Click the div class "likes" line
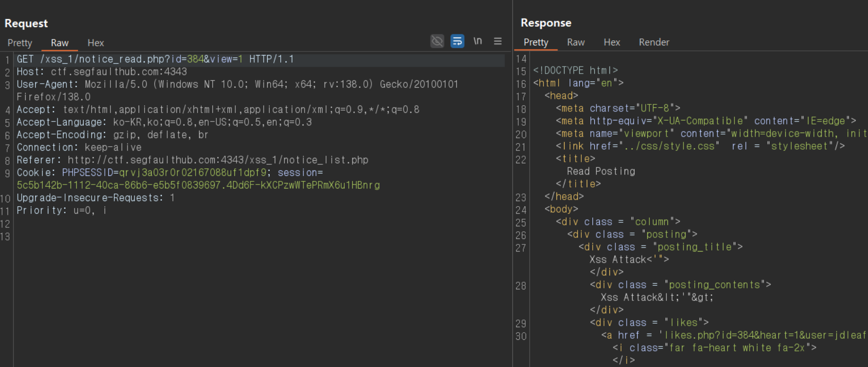The height and width of the screenshot is (367, 868). [x=649, y=322]
